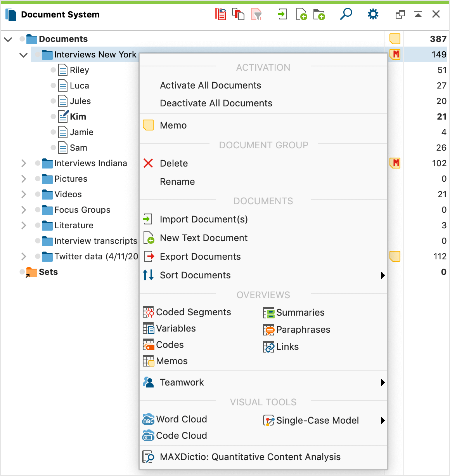The image size is (450, 476).
Task: Toggle activation circle for Jamie
Action: (x=53, y=132)
